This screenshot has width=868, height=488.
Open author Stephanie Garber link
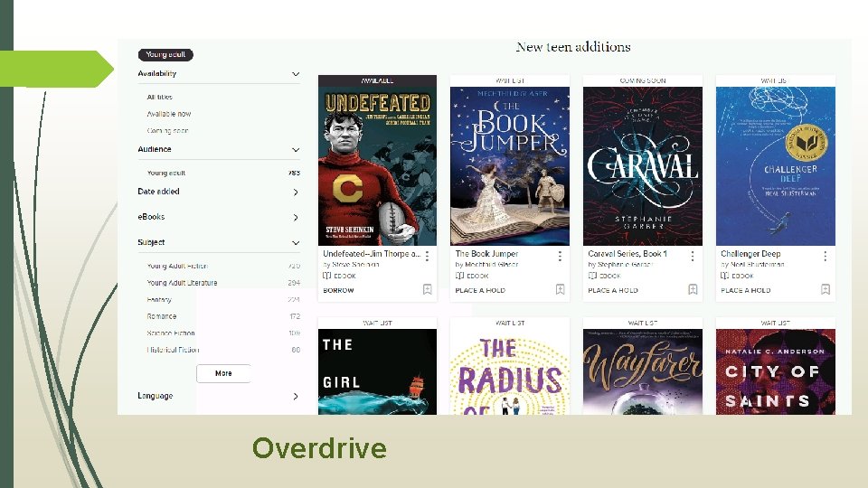point(625,265)
